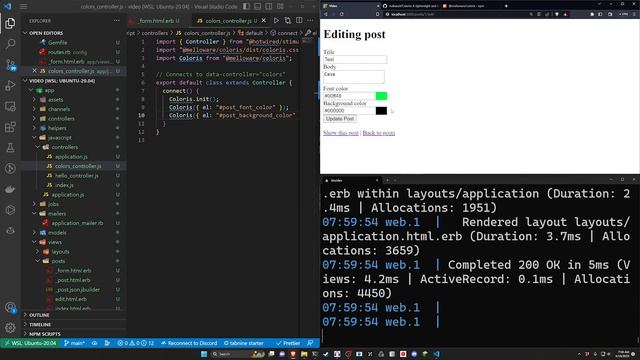Toggle secondary side bar layout icon
The height and width of the screenshot is (360, 640).
269,6
